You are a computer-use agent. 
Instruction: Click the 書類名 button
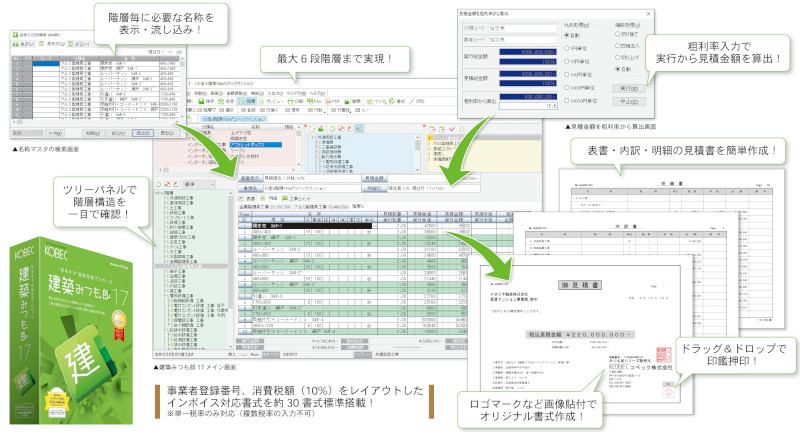point(251,188)
